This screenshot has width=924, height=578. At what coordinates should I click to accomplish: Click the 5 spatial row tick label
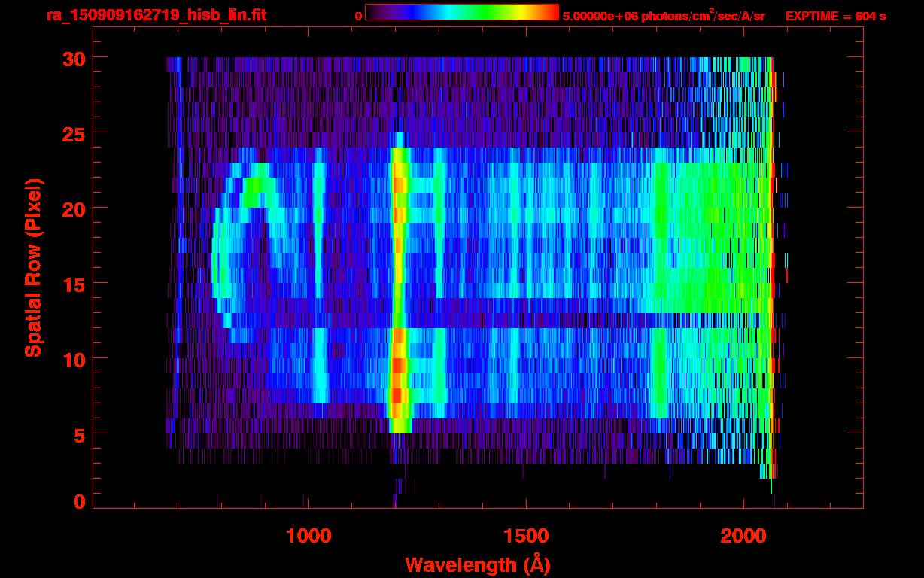(x=80, y=434)
